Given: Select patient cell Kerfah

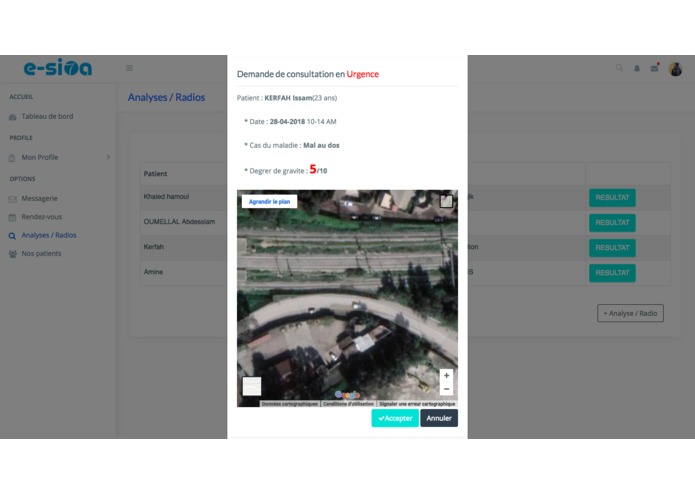Looking at the screenshot, I should coord(154,247).
